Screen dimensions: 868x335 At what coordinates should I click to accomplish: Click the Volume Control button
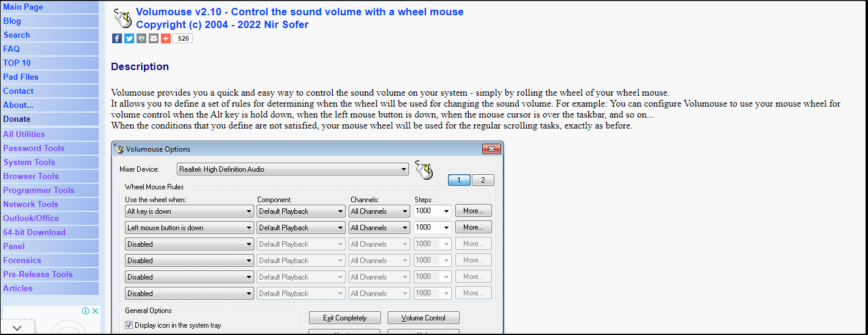coord(424,318)
